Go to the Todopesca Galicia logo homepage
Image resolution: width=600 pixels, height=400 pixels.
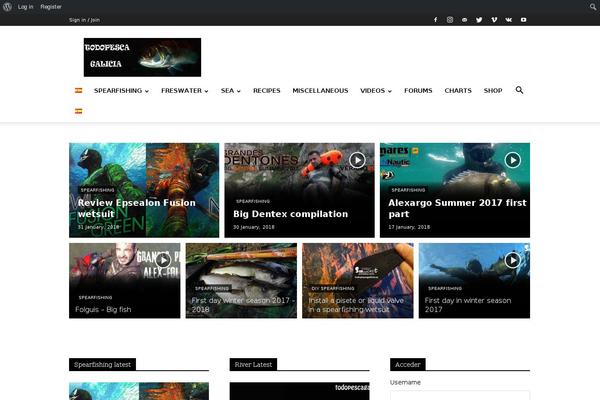click(x=142, y=57)
